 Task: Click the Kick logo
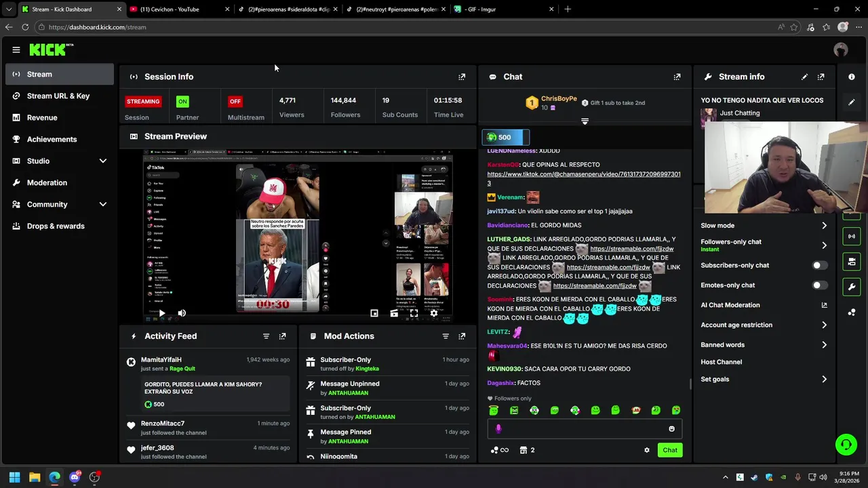[x=51, y=49]
